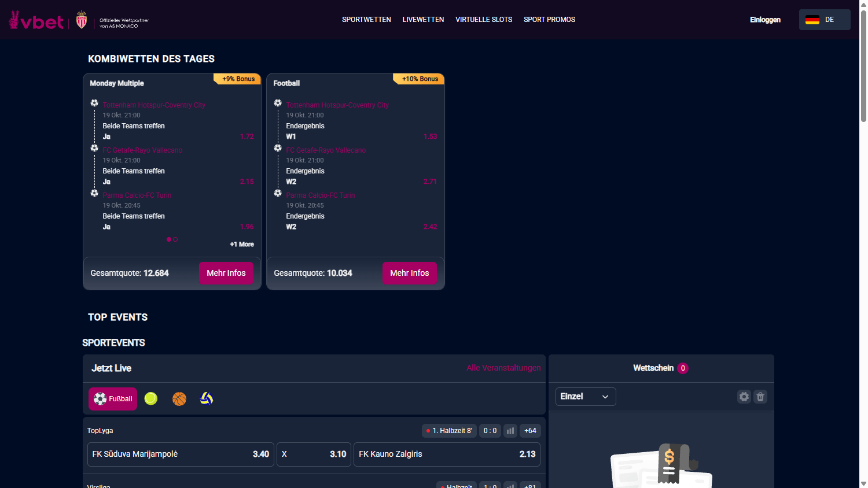Viewport: 868px width, 488px height.
Task: Open Tottenham Hotspur-Coventry City in Monday Multiple
Action: click(154, 105)
